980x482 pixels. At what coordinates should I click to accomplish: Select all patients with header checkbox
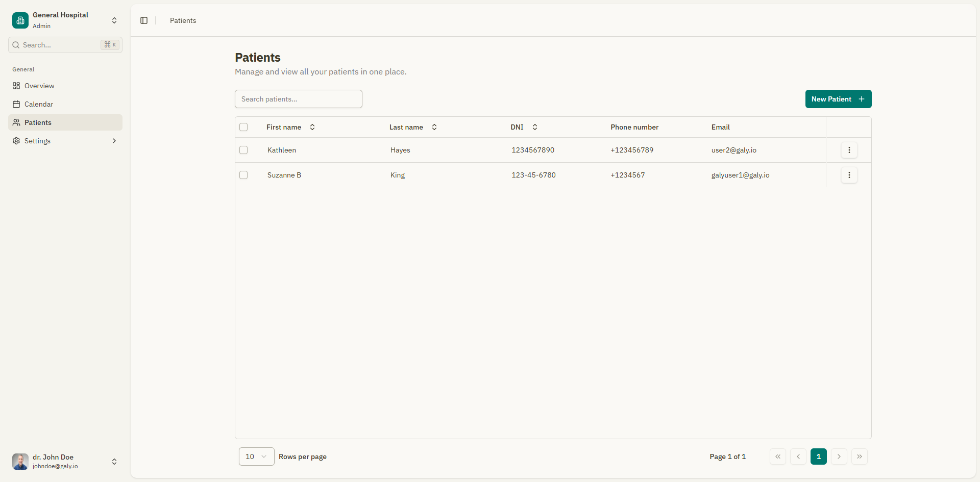[243, 127]
